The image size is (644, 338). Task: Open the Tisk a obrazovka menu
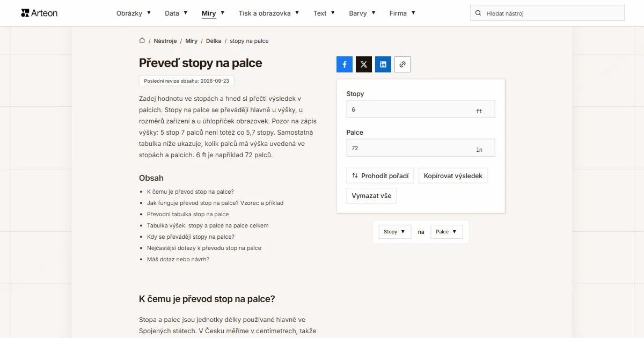269,13
